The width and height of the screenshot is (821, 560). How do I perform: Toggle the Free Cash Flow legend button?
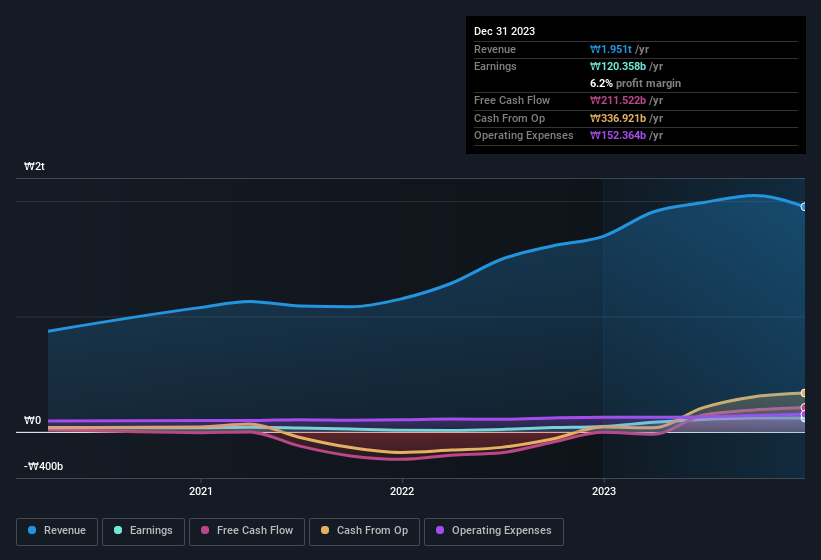[247, 532]
